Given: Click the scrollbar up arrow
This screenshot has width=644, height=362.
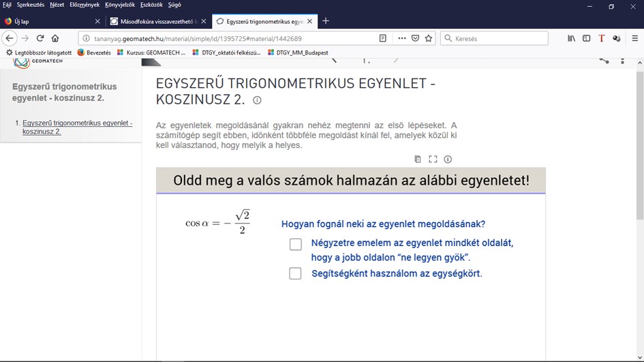Looking at the screenshot, I should tap(639, 63).
